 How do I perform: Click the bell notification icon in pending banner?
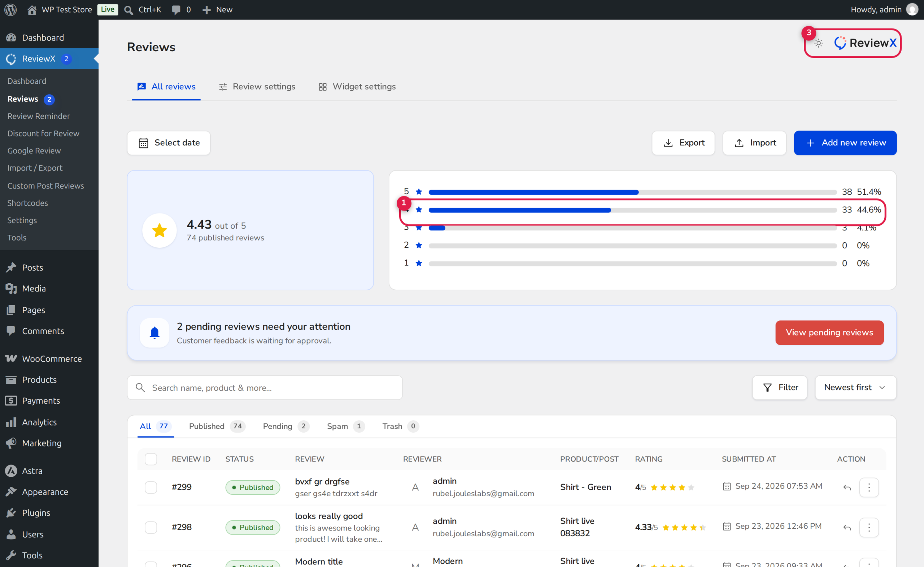coord(154,333)
